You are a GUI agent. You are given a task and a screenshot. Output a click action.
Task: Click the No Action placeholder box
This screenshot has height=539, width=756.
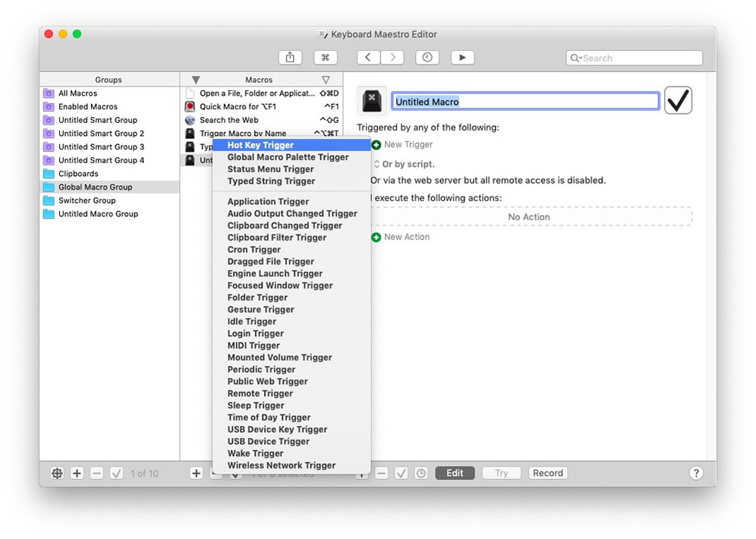[529, 217]
